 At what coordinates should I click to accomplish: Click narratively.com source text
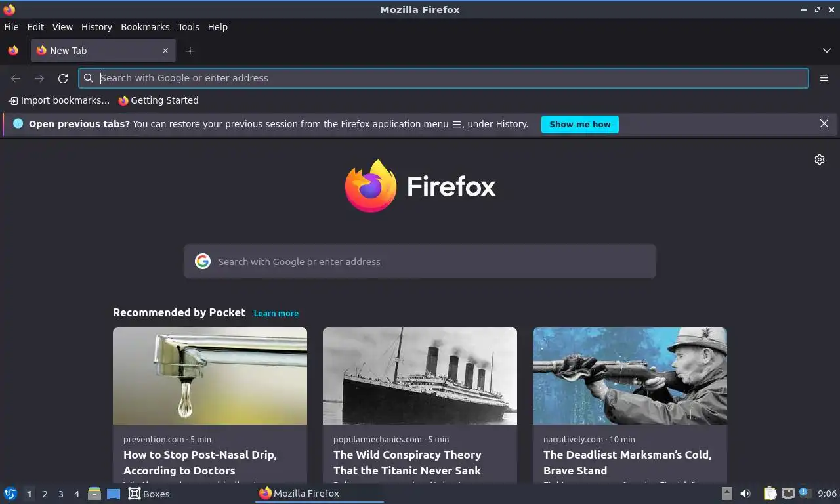tap(573, 439)
